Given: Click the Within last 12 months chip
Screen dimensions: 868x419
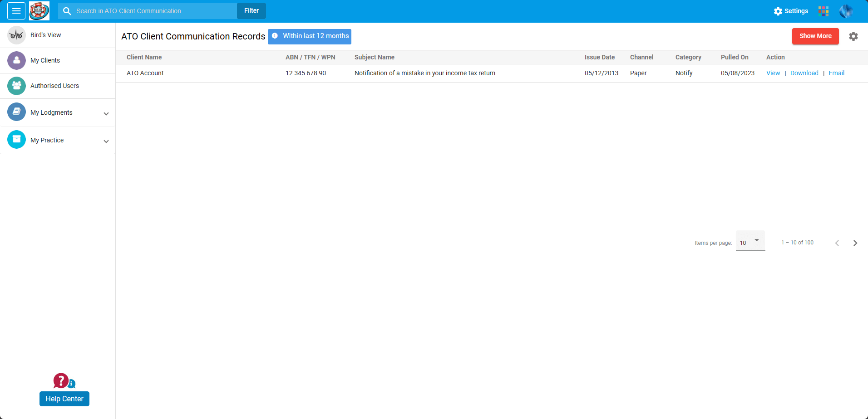Looking at the screenshot, I should coord(310,36).
